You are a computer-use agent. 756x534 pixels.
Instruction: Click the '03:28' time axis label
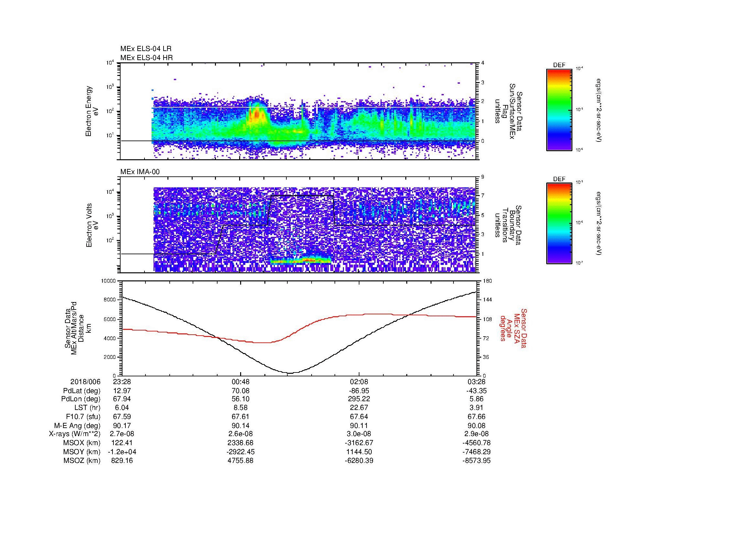click(477, 382)
